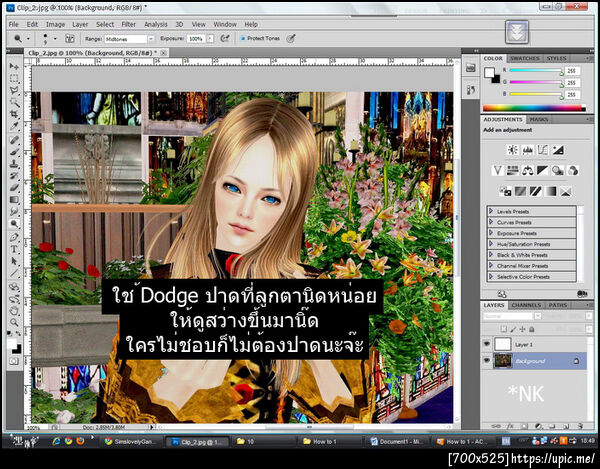600x469 pixels.
Task: Switch to the Swatches tab
Action: tap(525, 58)
